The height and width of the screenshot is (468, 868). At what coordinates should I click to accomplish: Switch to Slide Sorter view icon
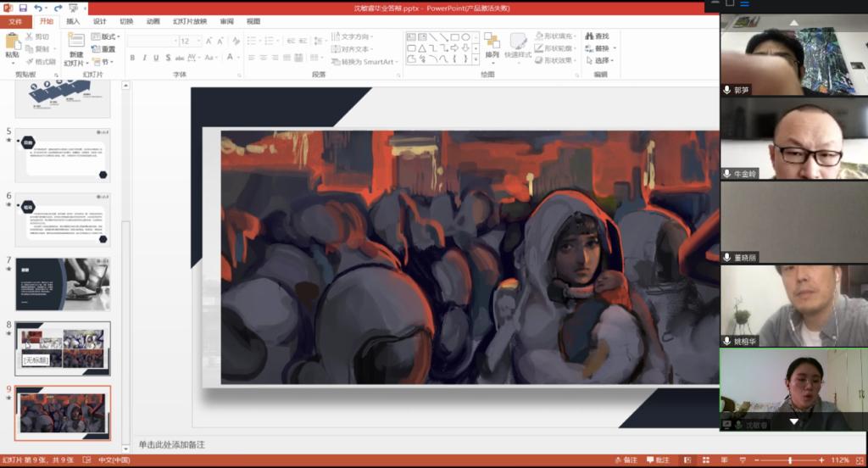tap(706, 460)
